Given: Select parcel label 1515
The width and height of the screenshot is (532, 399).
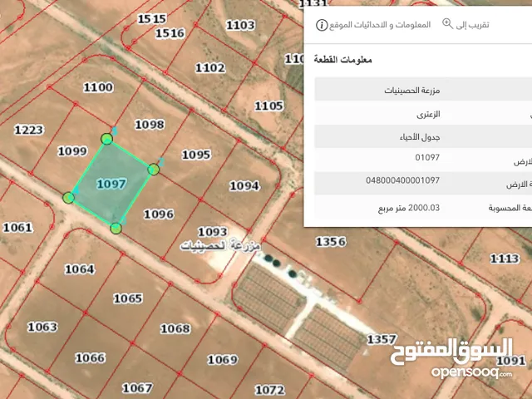Looking at the screenshot, I should coord(152,18).
